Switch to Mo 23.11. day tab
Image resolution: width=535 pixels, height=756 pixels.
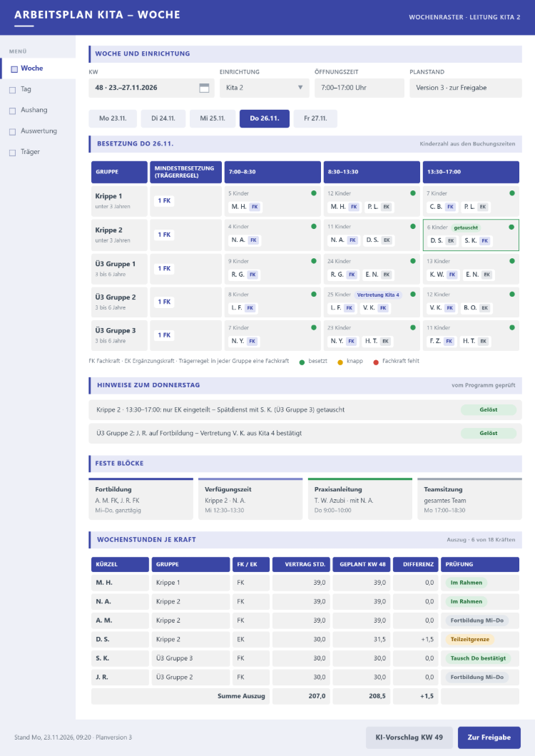point(113,118)
